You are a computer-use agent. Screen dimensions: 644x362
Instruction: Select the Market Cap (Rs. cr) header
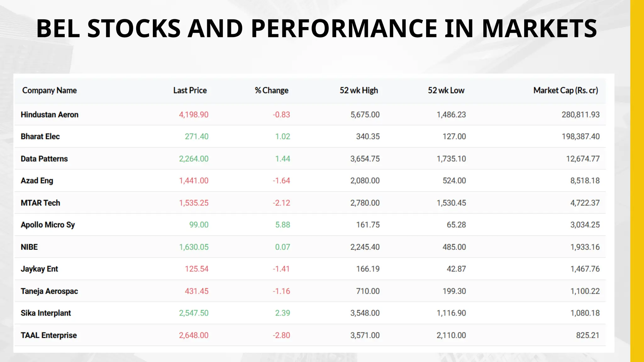click(566, 90)
